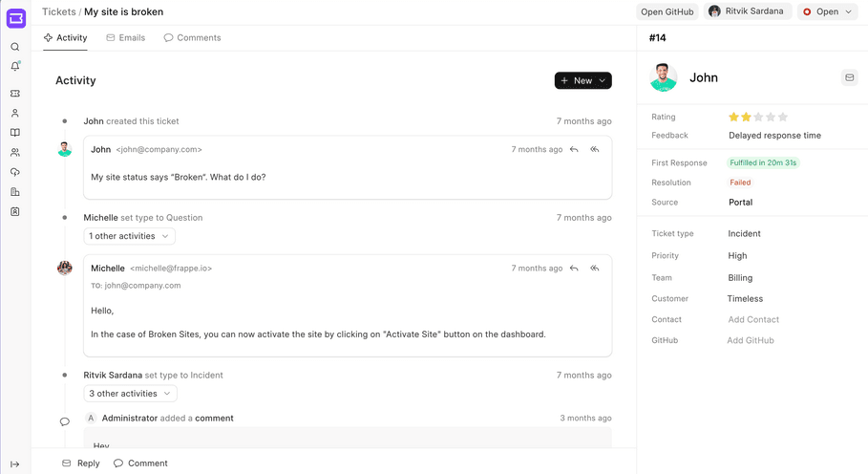Click the Fulfilled in 20m 31s badge
The width and height of the screenshot is (868, 474).
tap(763, 162)
